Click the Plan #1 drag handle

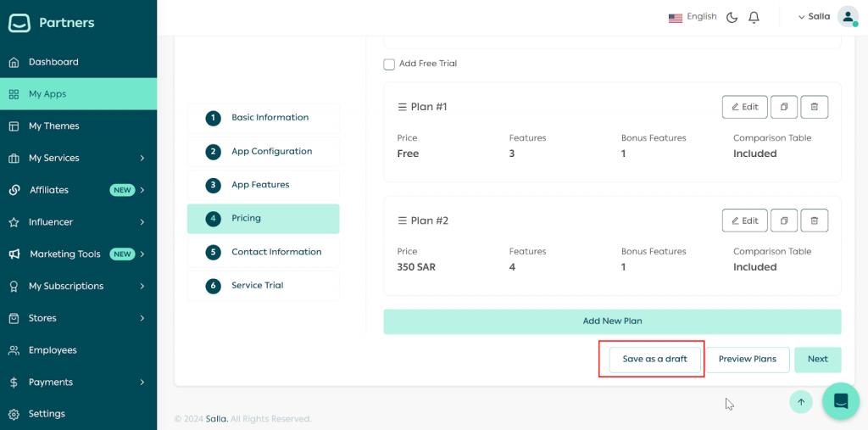[x=403, y=107]
